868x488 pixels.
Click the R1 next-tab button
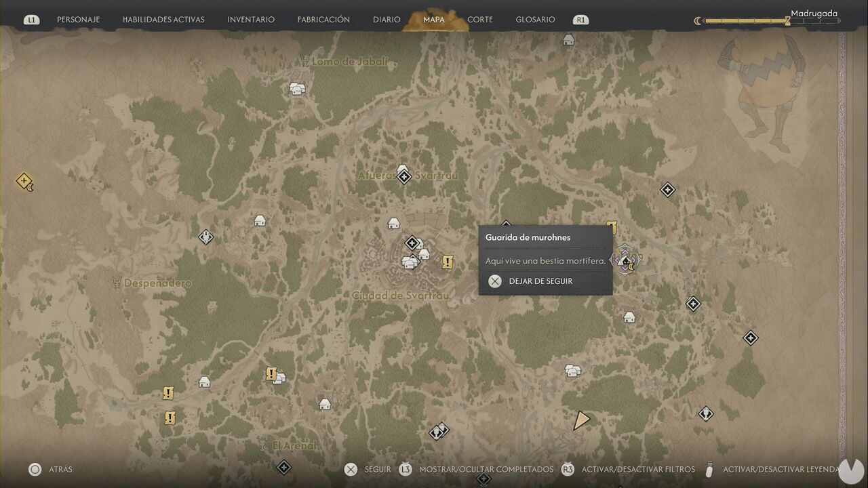click(580, 20)
